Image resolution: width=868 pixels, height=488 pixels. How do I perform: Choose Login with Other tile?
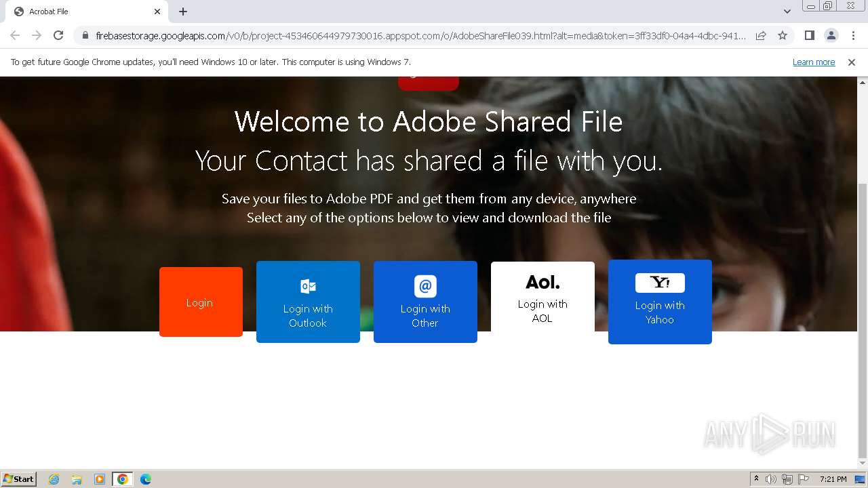(x=425, y=302)
